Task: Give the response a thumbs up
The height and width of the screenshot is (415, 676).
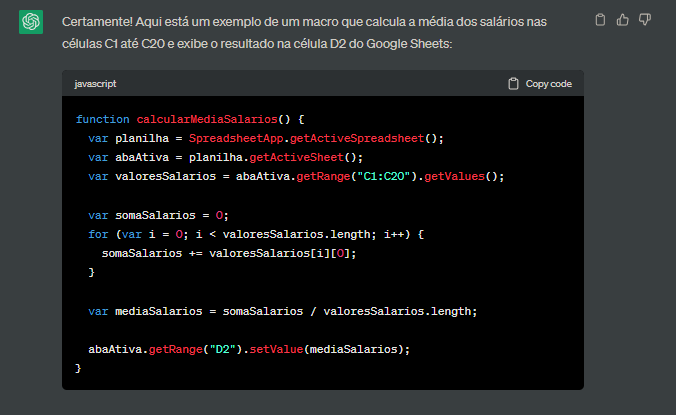Action: [x=623, y=19]
